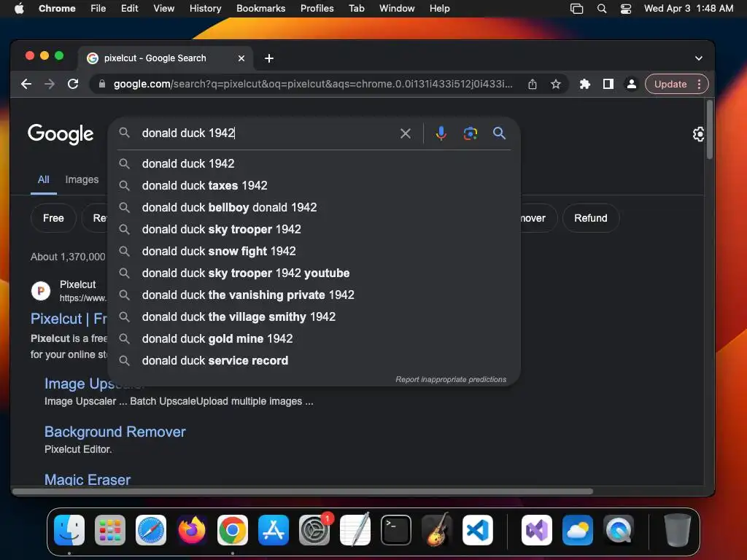
Task: Select suggestion donald duck gold mine 1942
Action: tap(314, 338)
